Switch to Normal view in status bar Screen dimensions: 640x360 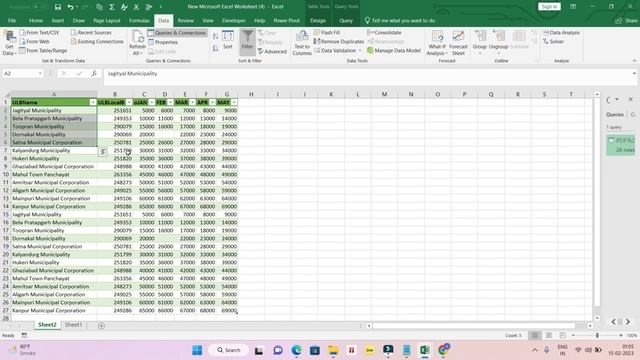pyautogui.click(x=534, y=335)
